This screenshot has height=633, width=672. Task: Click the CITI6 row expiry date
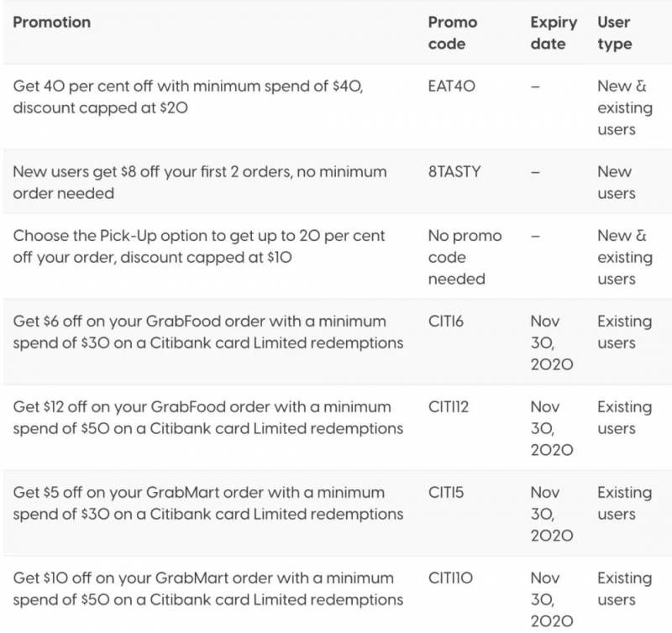pyautogui.click(x=552, y=343)
